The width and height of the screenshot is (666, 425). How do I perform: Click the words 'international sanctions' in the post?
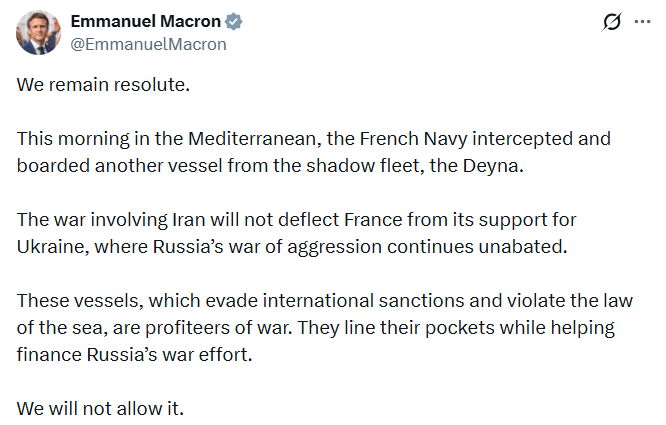click(322, 299)
